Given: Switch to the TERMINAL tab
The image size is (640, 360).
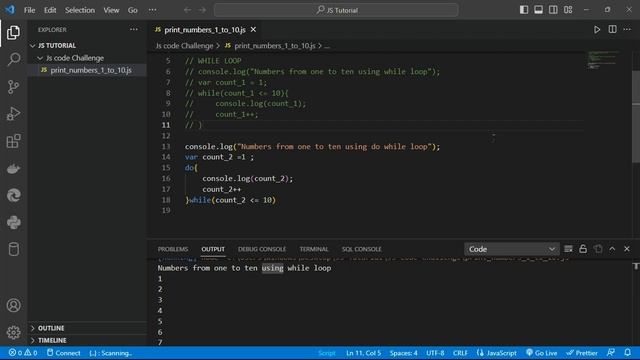Looking at the screenshot, I should point(313,249).
